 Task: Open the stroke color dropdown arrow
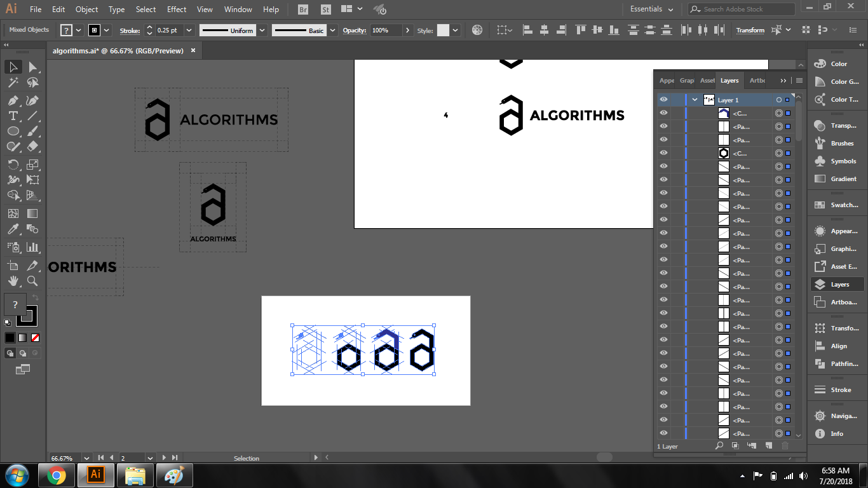coord(107,30)
